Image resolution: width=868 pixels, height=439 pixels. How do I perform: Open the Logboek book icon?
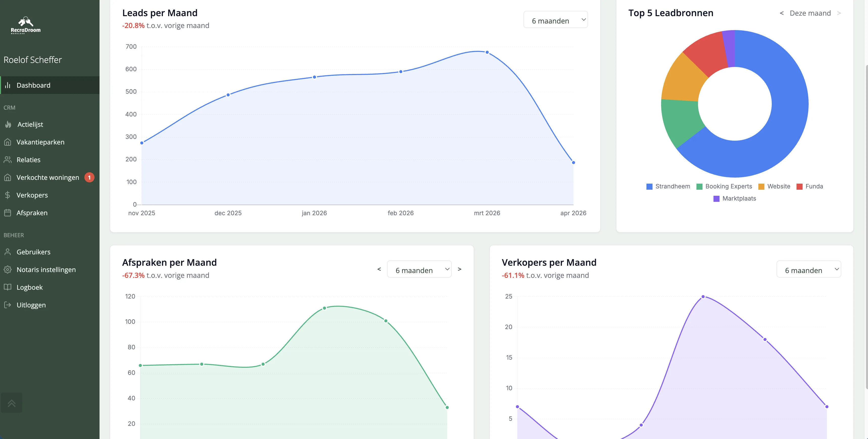click(8, 287)
